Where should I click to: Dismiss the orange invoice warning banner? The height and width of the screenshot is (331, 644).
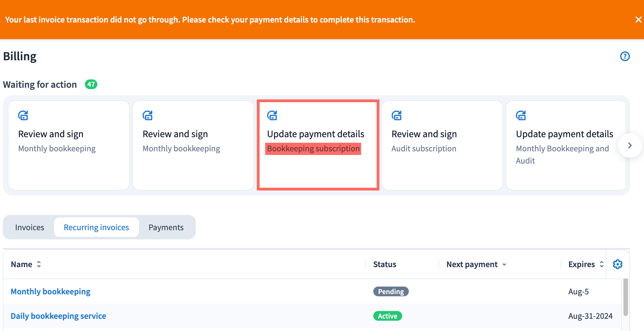638,20
